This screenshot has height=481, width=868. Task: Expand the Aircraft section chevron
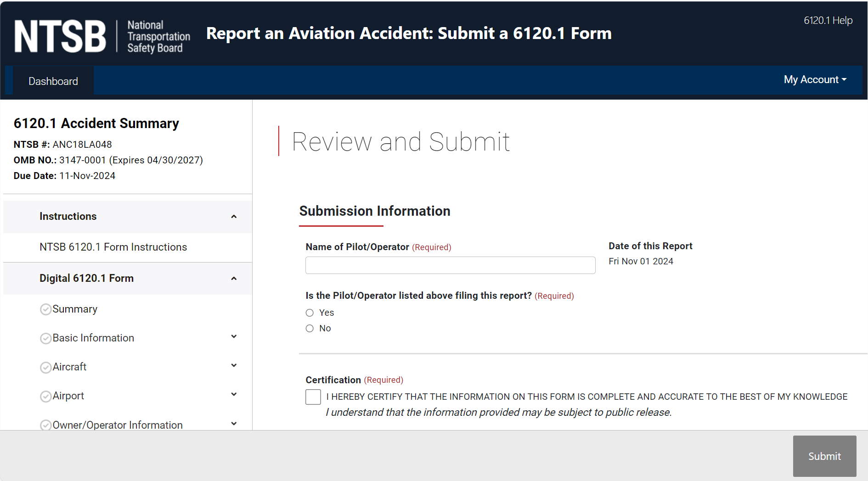click(x=234, y=366)
